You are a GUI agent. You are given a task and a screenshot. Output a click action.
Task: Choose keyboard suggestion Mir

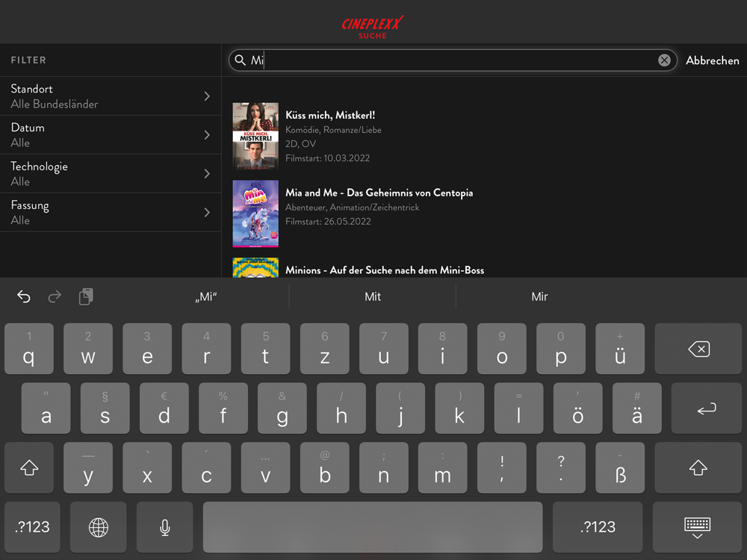(539, 296)
